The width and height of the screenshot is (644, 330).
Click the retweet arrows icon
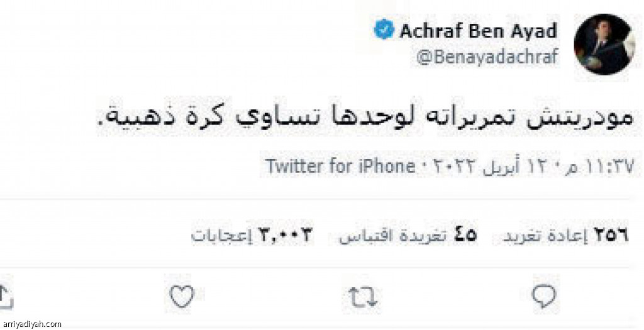point(363,297)
